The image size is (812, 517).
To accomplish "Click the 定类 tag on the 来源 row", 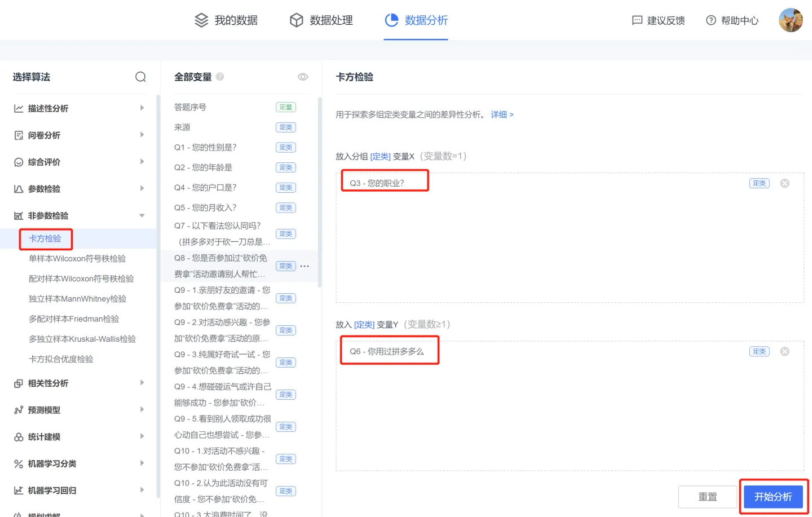I will tap(286, 127).
